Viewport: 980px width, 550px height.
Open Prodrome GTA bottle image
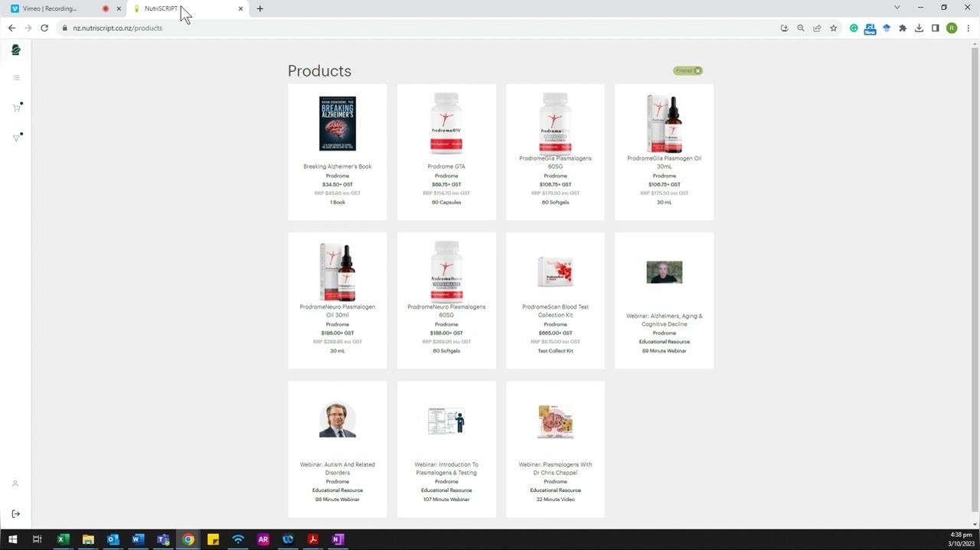(x=446, y=123)
